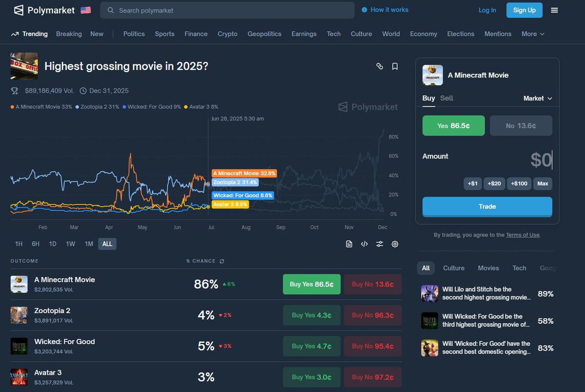Click the clock end-date icon
585x392 pixels.
tap(83, 91)
